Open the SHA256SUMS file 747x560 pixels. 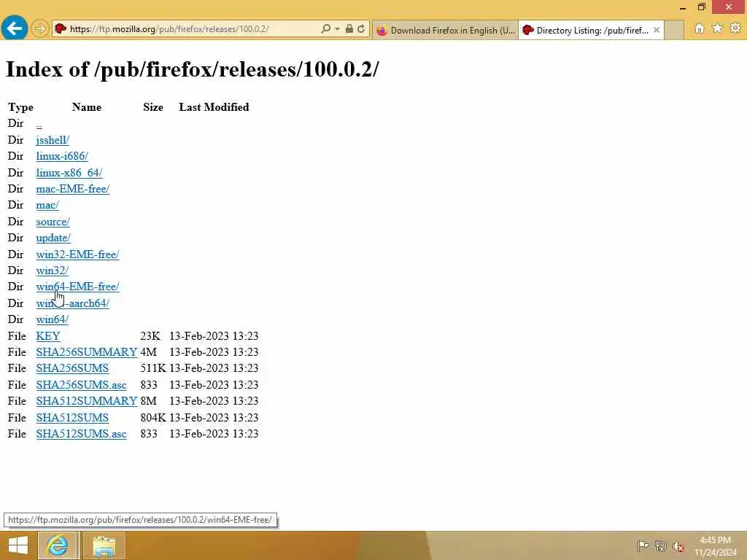point(72,368)
